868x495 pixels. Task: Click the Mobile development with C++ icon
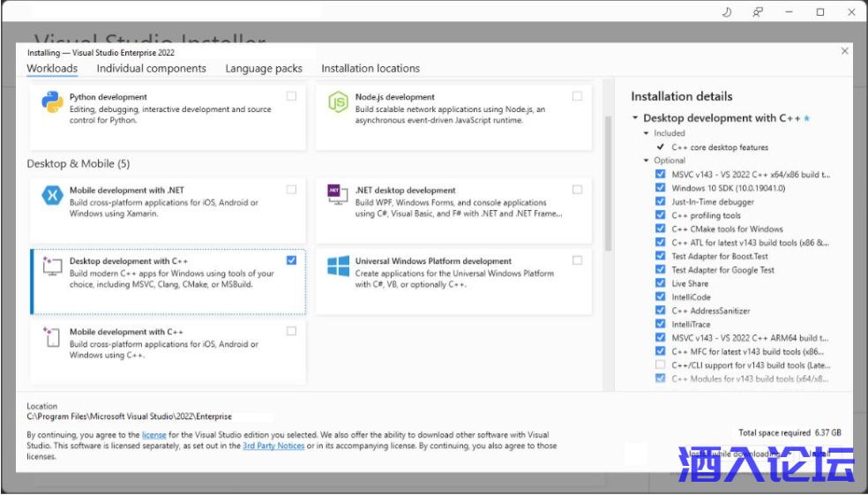tap(51, 337)
